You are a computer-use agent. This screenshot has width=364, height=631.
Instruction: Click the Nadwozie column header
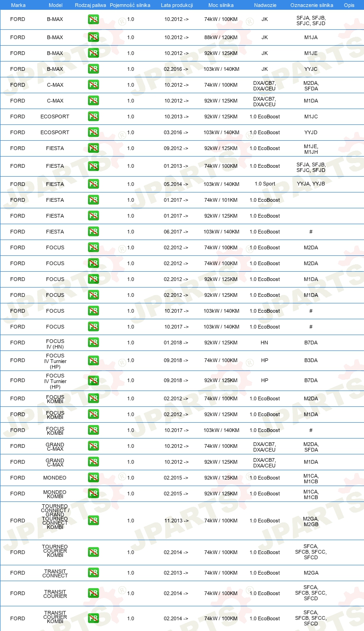pyautogui.click(x=264, y=5)
